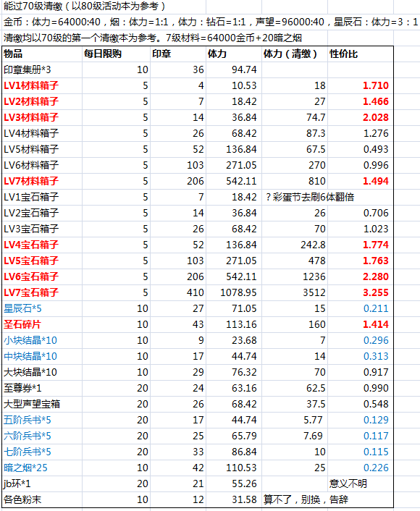This screenshot has height=511, width=420.
Task: Click the LV4宝石箱子 cell
Action: [42, 245]
